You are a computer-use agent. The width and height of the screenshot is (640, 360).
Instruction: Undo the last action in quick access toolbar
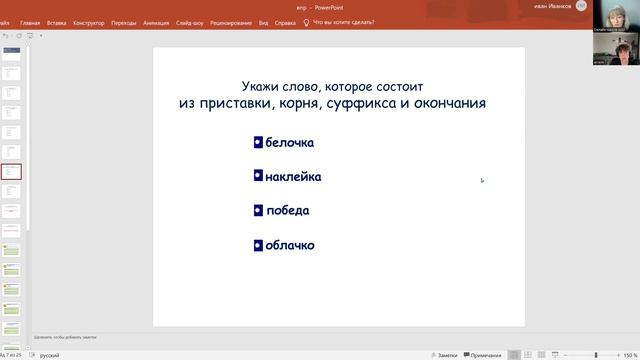click(x=5, y=36)
